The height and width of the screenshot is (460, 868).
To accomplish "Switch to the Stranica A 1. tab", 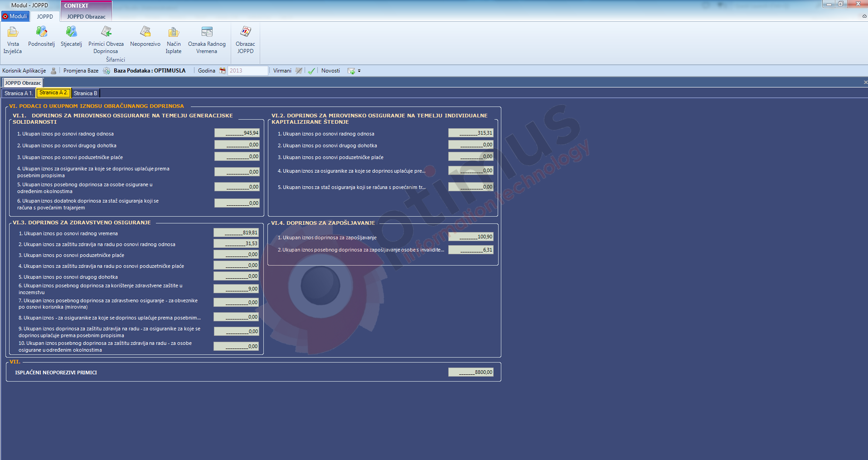I will pyautogui.click(x=18, y=93).
